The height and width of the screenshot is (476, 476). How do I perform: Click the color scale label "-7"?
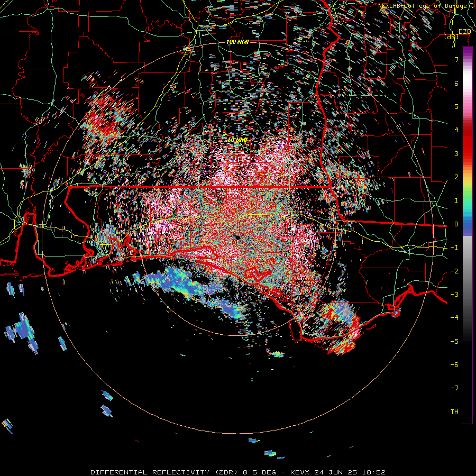coord(454,388)
